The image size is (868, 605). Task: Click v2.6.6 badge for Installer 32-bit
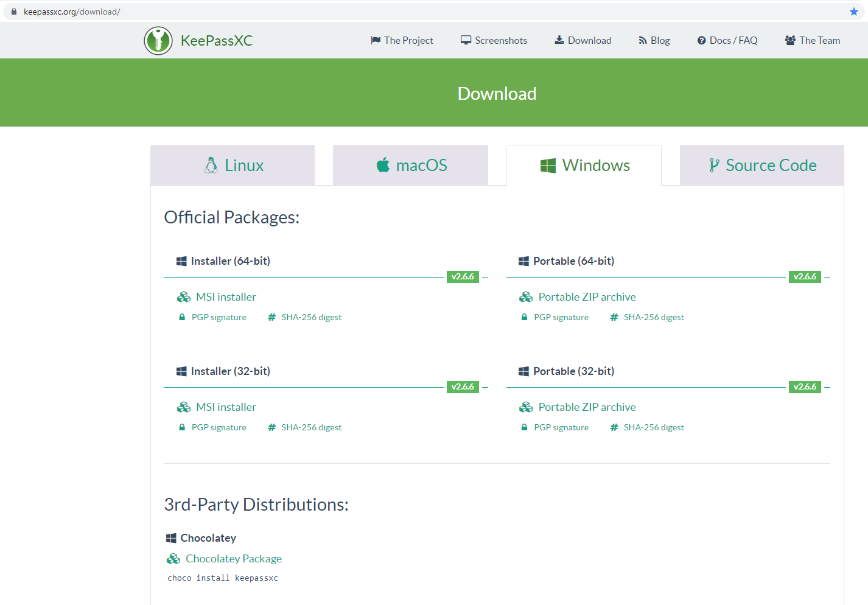[x=463, y=387]
